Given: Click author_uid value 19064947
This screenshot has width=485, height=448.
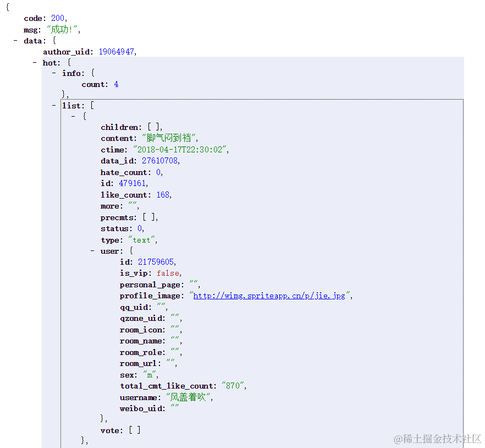Looking at the screenshot, I should tap(117, 52).
